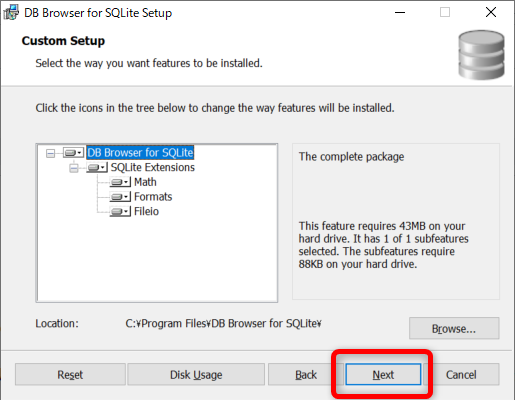Open the SQLite Extensions feature drive icon
Image resolution: width=515 pixels, height=400 pixels.
97,167
